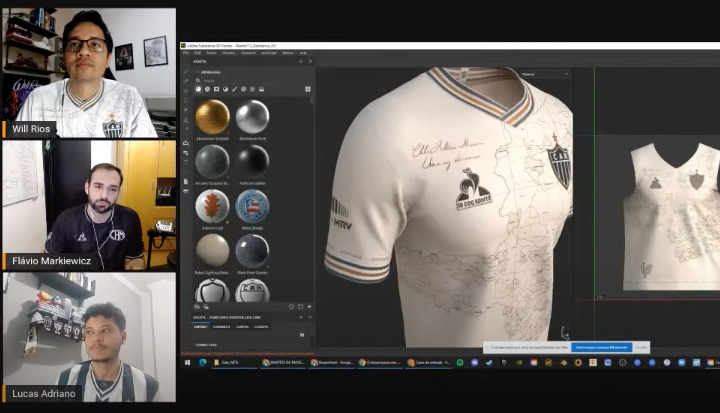Screen dimensions: 720x413
Task: Click the Will Rios video tile
Action: pos(90,73)
